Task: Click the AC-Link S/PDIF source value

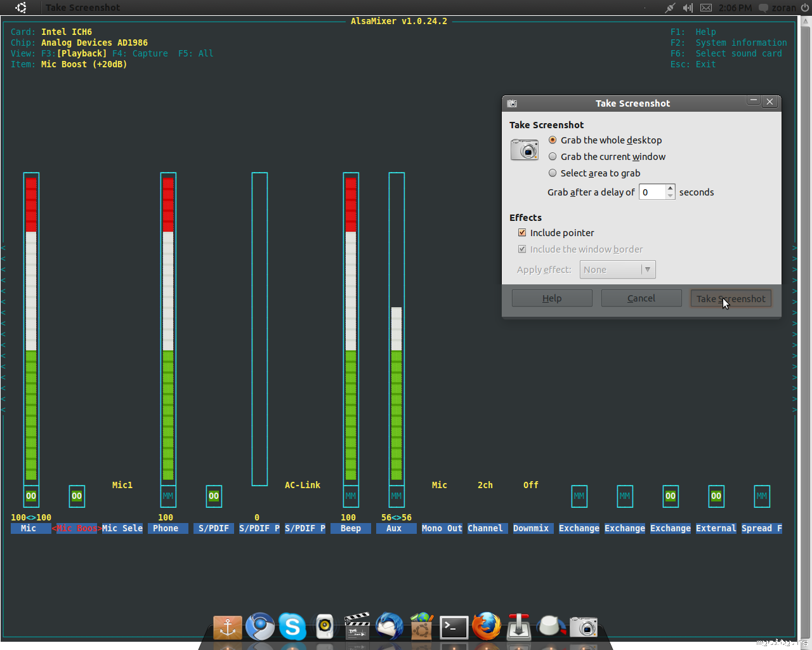Action: [303, 485]
